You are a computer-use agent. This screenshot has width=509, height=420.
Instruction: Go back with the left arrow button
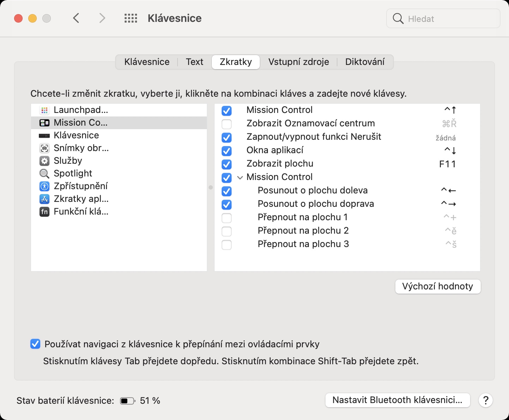pos(76,18)
